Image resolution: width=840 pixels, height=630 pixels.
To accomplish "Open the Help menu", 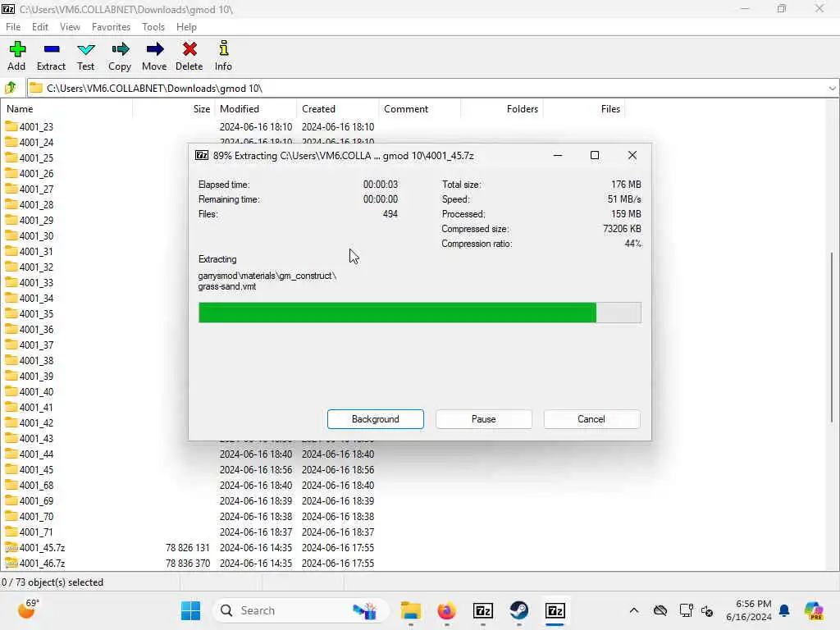I will [x=186, y=27].
